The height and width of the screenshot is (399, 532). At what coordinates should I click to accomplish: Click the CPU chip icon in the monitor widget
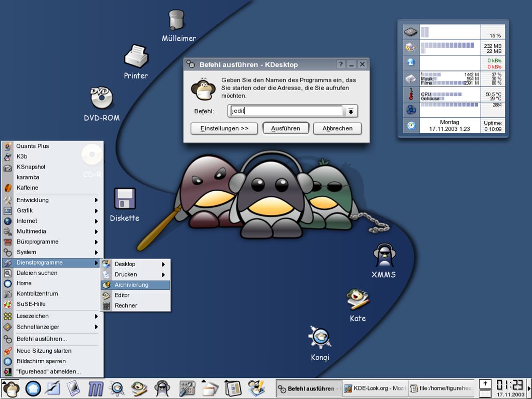(411, 32)
